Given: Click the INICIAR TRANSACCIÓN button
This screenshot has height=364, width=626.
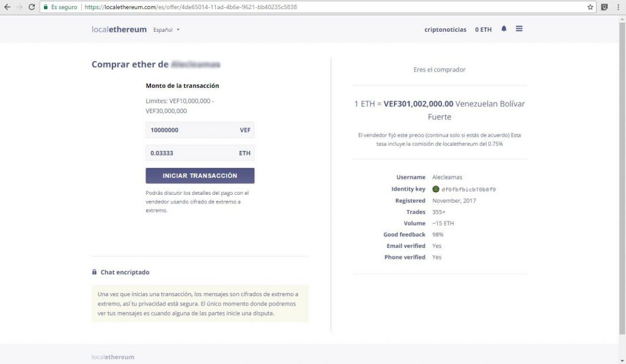Looking at the screenshot, I should pyautogui.click(x=200, y=176).
